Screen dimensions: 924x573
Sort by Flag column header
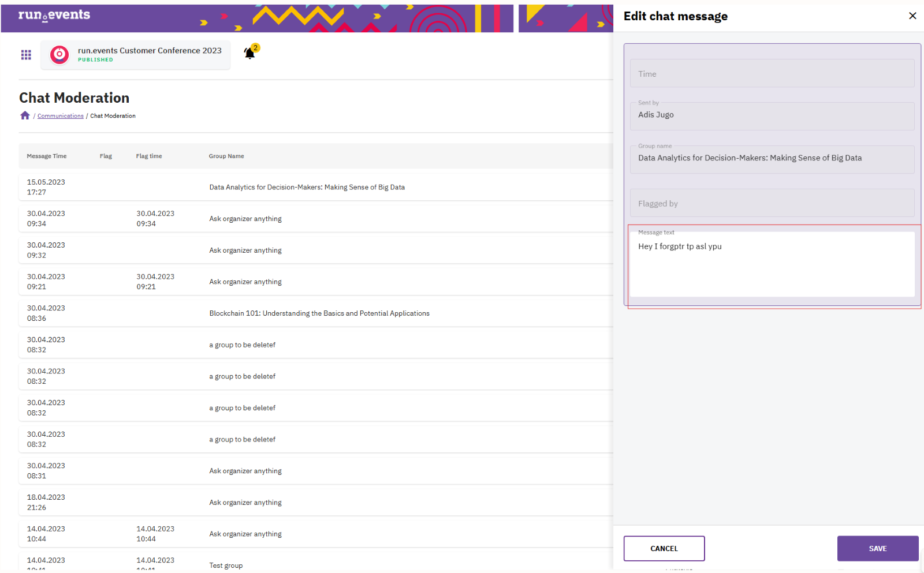pyautogui.click(x=106, y=156)
